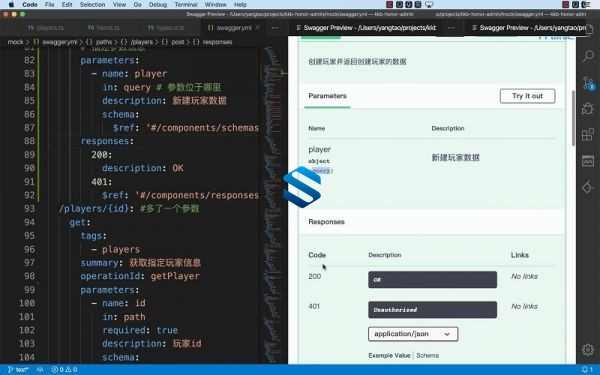Image resolution: width=600 pixels, height=375 pixels.
Task: Click the Try it out button
Action: (x=527, y=96)
